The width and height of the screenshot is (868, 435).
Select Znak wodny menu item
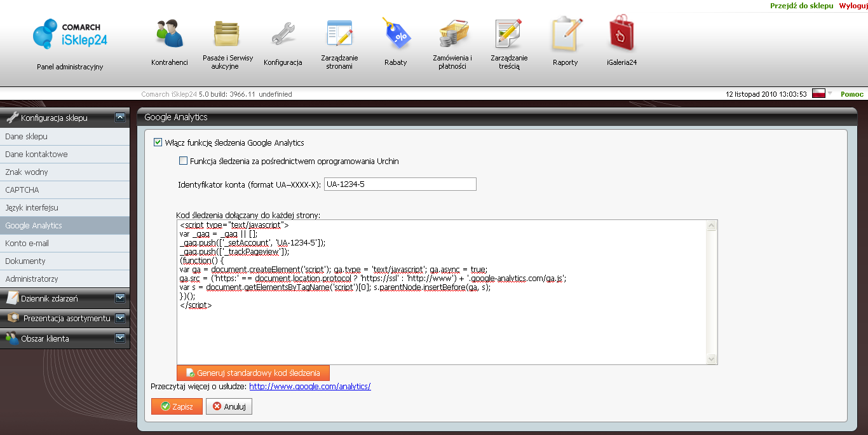(65, 172)
